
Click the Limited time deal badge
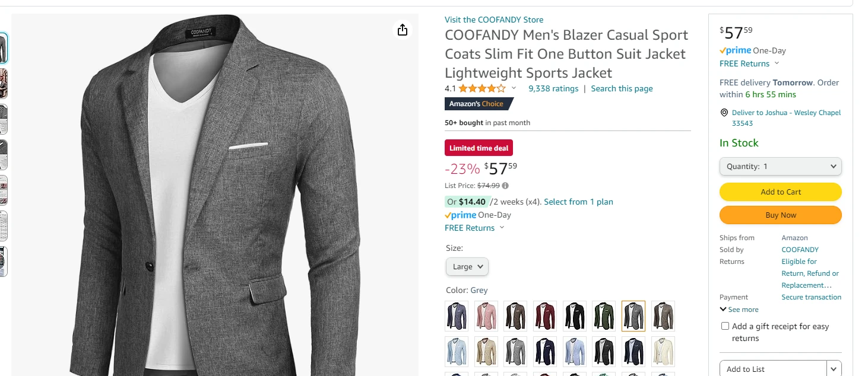[479, 148]
